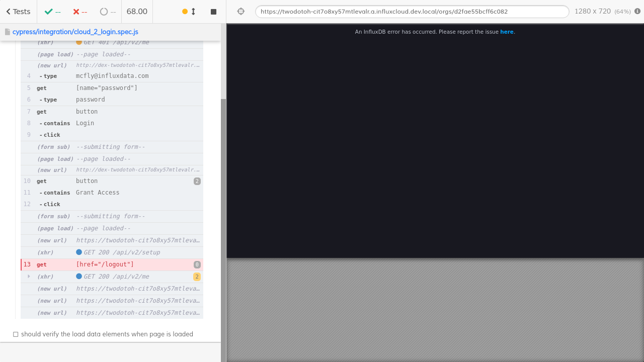Select the Selector Playground crosshair icon
This screenshot has height=362, width=644.
pyautogui.click(x=240, y=11)
